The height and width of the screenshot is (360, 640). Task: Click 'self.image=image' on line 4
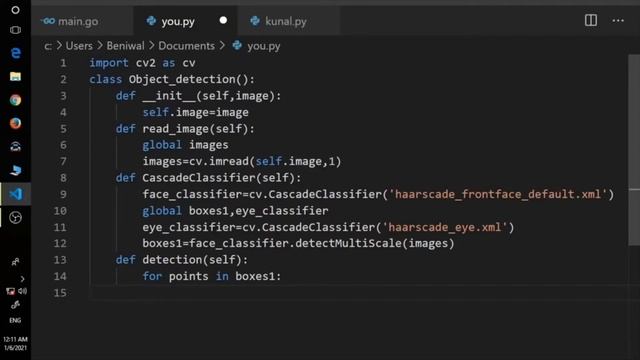point(196,112)
